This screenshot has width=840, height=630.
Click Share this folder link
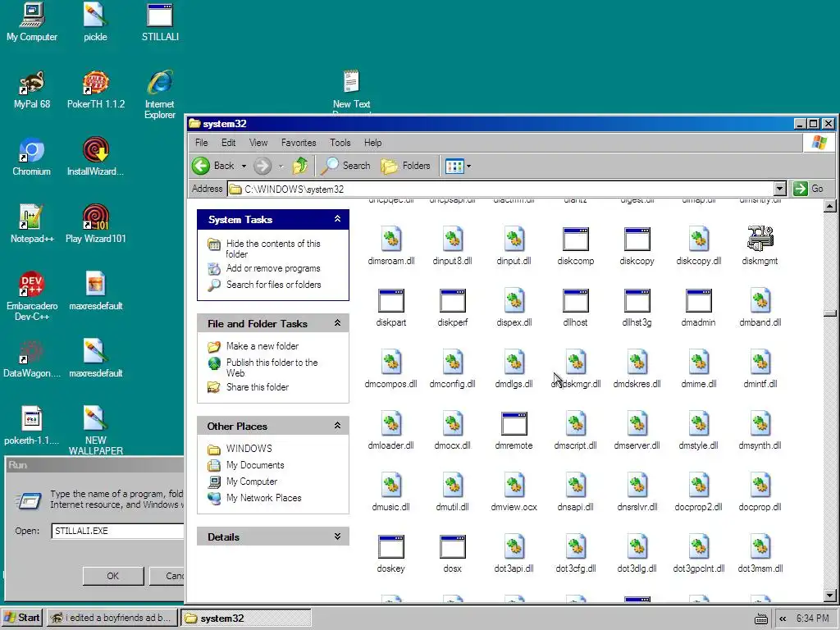(257, 387)
